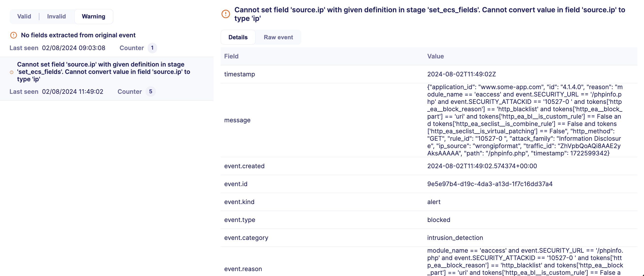
Task: Click the 'Last seen' timestamp 02/08/2024 11:49:02
Action: 73,92
